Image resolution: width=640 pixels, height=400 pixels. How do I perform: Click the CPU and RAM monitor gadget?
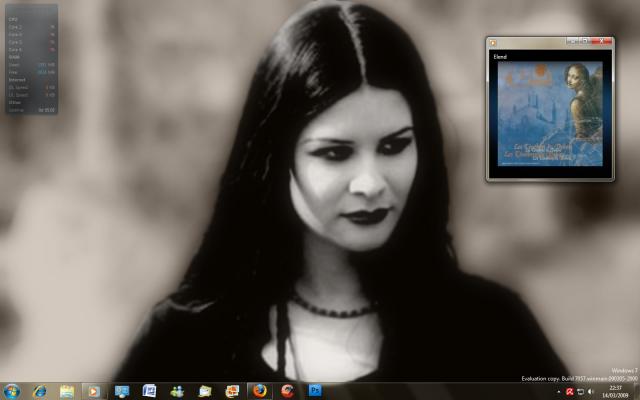click(30, 58)
